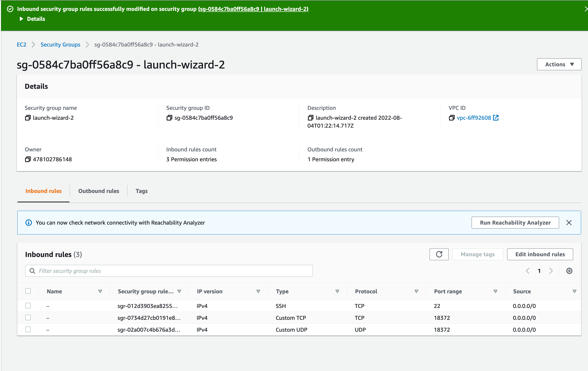The image size is (588, 371).
Task: Sort by the Port range column arrow
Action: click(x=495, y=291)
